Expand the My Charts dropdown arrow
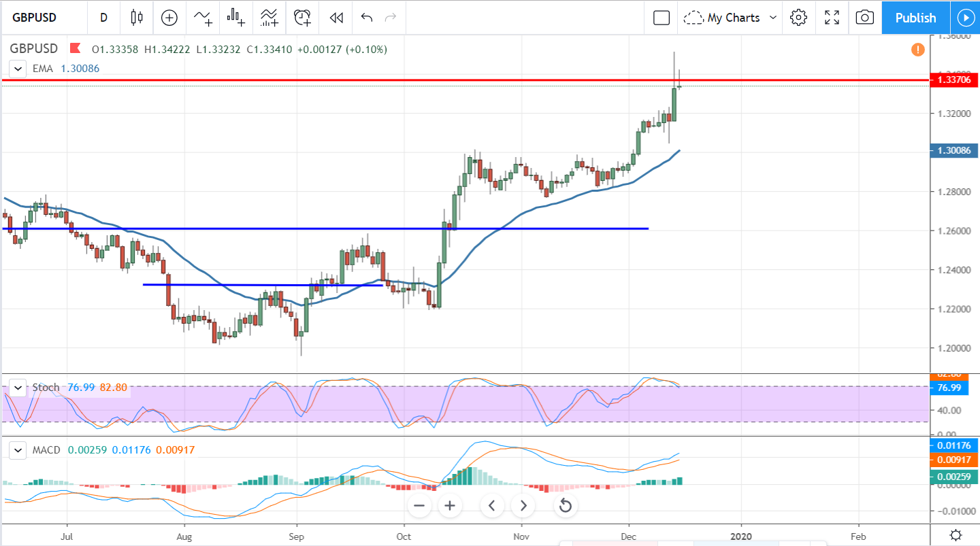The image size is (980, 546). [772, 18]
